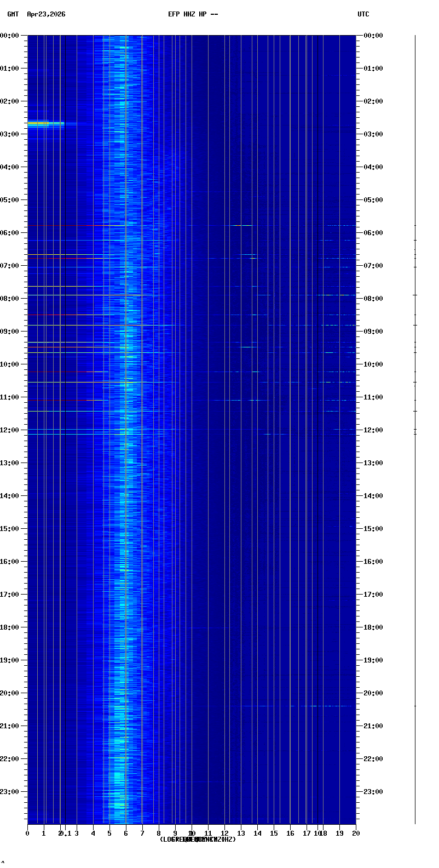Click the 0 Hz frequency axis label

tap(27, 833)
